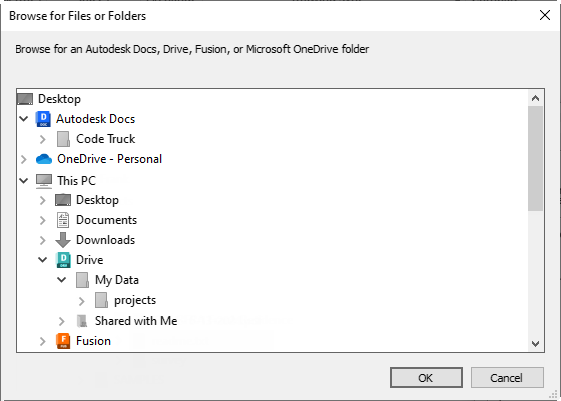Expand the projects folder
Screen dimensions: 561x401
pos(82,301)
